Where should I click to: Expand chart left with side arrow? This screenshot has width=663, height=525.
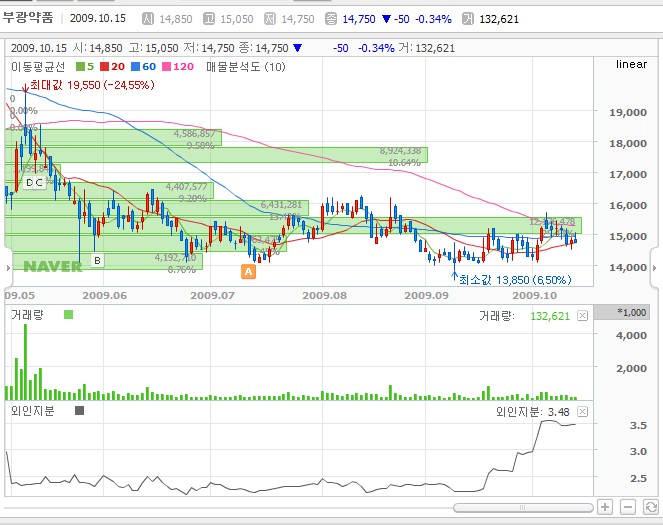[8, 268]
